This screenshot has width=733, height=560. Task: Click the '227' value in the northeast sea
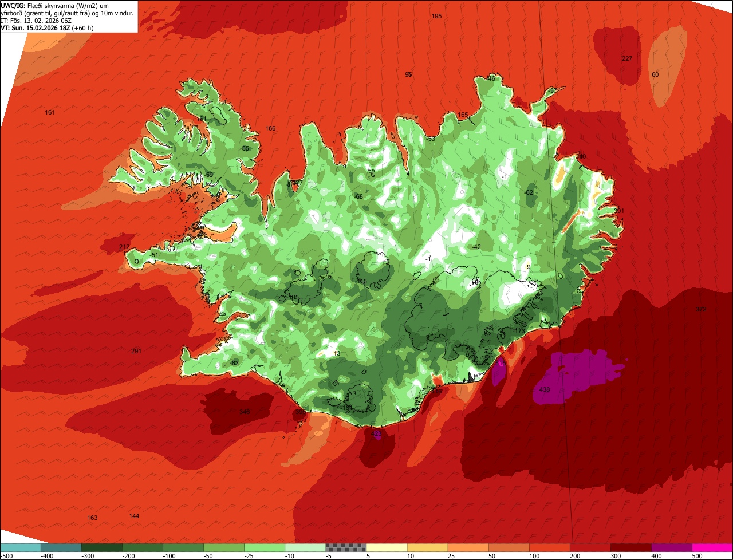[627, 58]
